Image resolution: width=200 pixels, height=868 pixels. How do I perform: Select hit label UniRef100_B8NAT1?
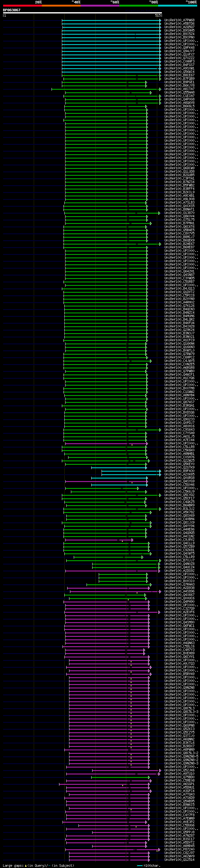point(179,210)
